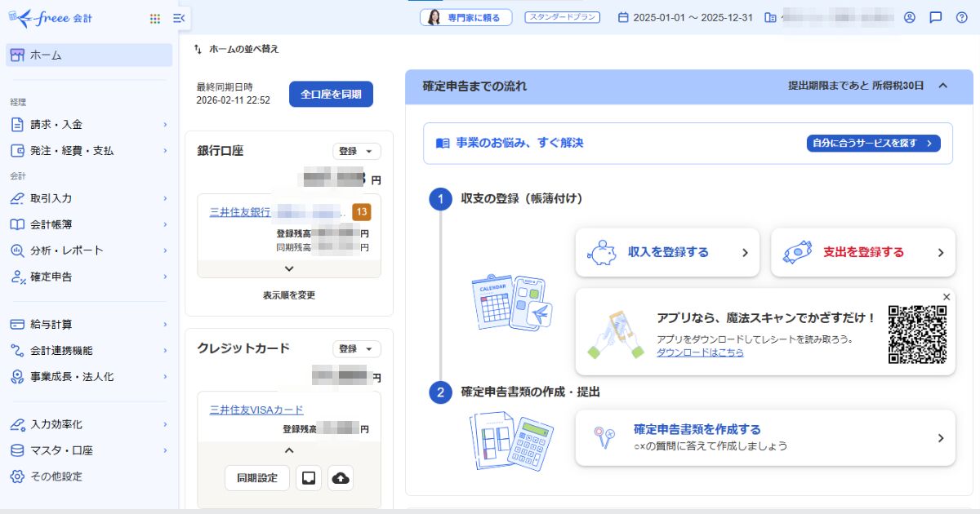
Task: Open the 銀行口座 登録 dropdown
Action: click(x=356, y=151)
